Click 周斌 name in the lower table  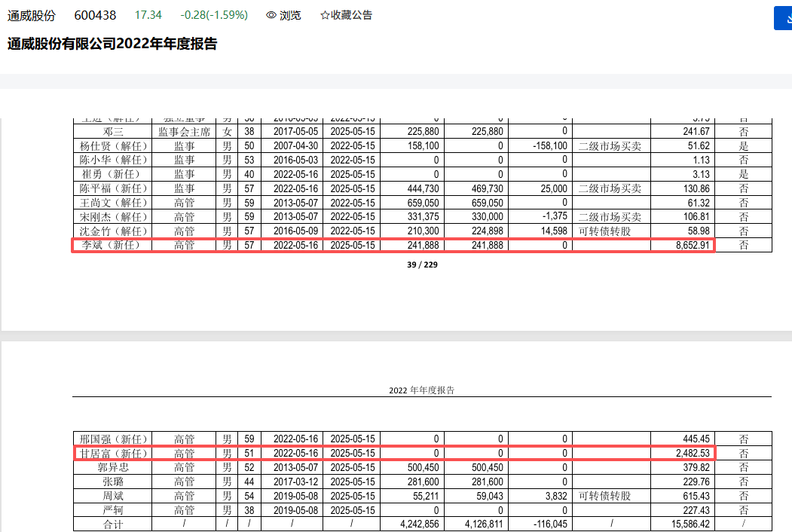tap(113, 496)
